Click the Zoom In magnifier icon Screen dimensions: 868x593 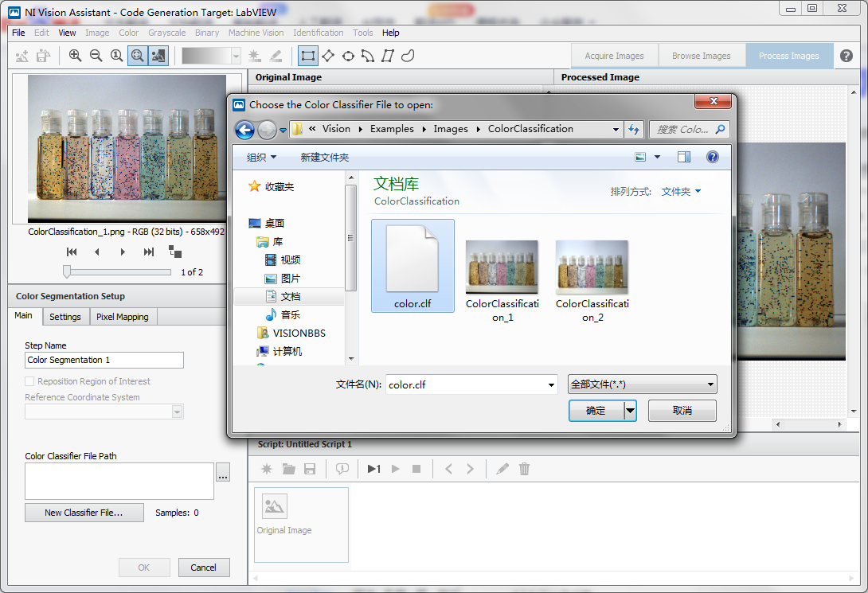[x=75, y=56]
